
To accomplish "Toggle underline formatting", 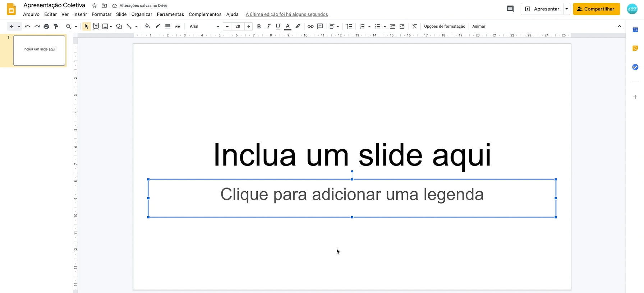I will pyautogui.click(x=278, y=26).
